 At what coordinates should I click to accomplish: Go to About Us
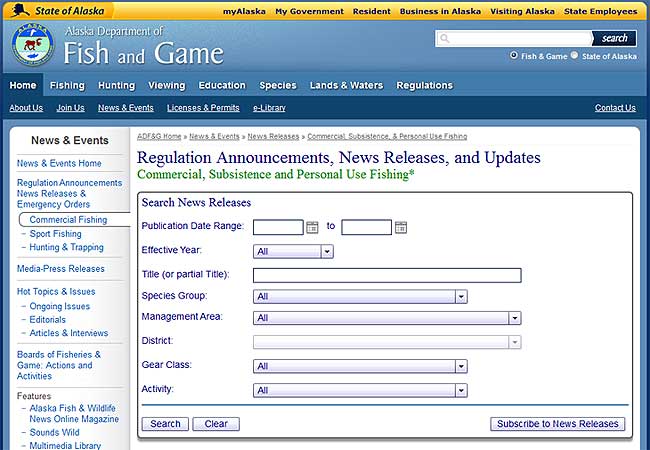click(26, 108)
